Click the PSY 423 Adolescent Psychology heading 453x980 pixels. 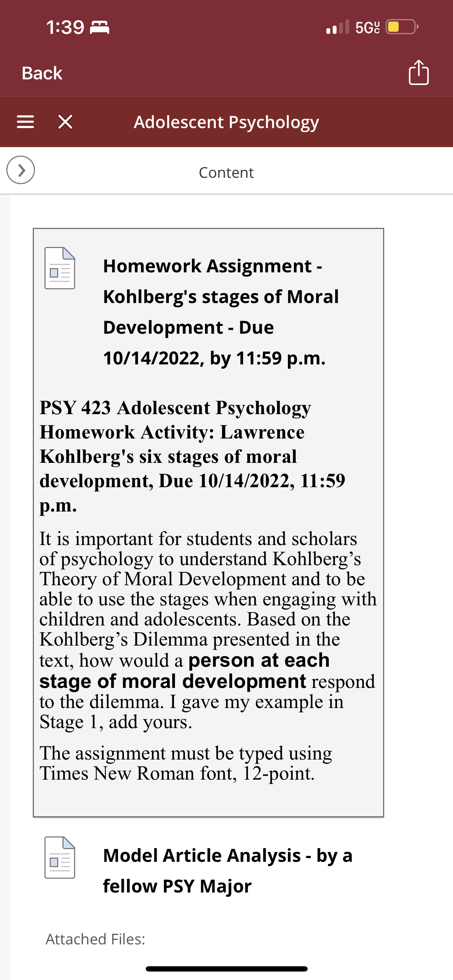[193, 456]
